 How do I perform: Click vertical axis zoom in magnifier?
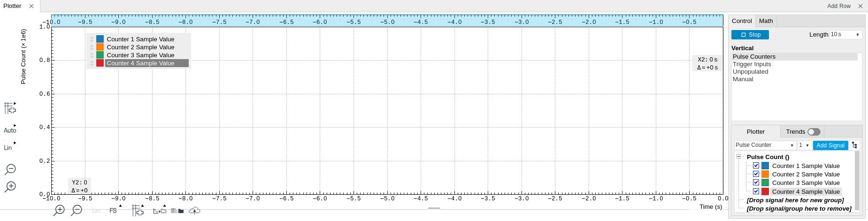[10, 187]
